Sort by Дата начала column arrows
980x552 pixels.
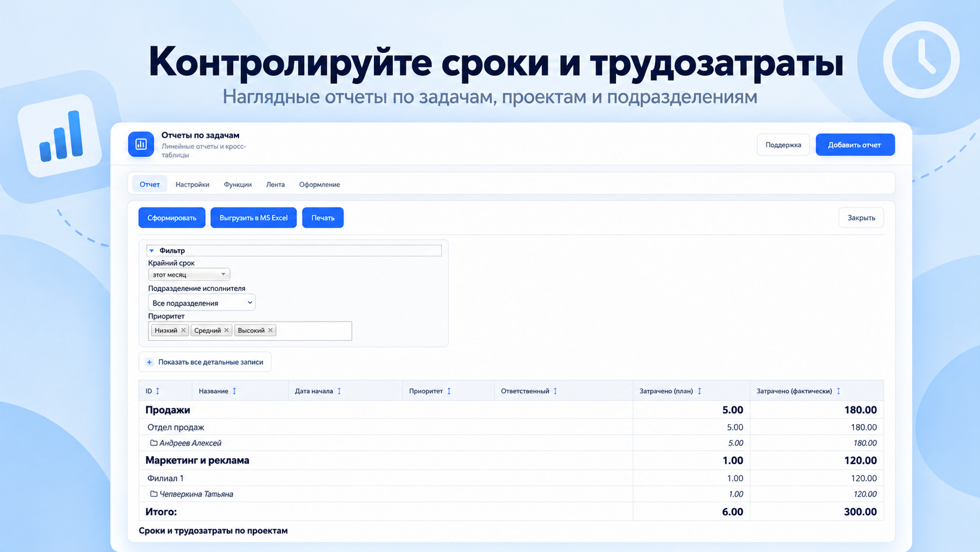(339, 391)
